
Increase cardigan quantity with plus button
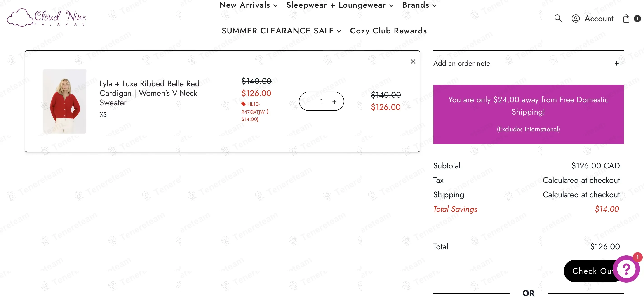334,102
